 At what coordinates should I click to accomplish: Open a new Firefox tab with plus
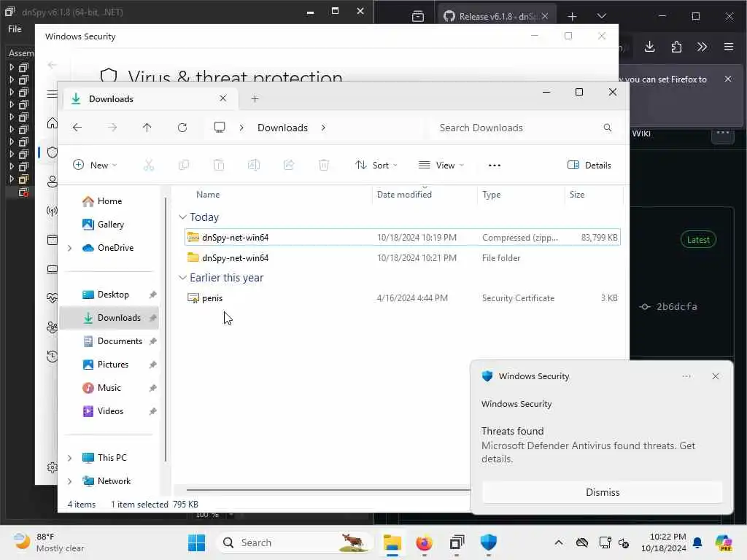[x=572, y=17]
